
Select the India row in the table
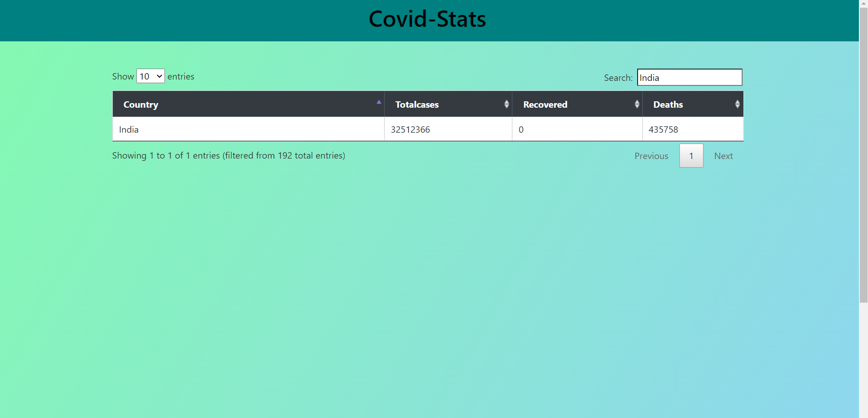pyautogui.click(x=129, y=129)
